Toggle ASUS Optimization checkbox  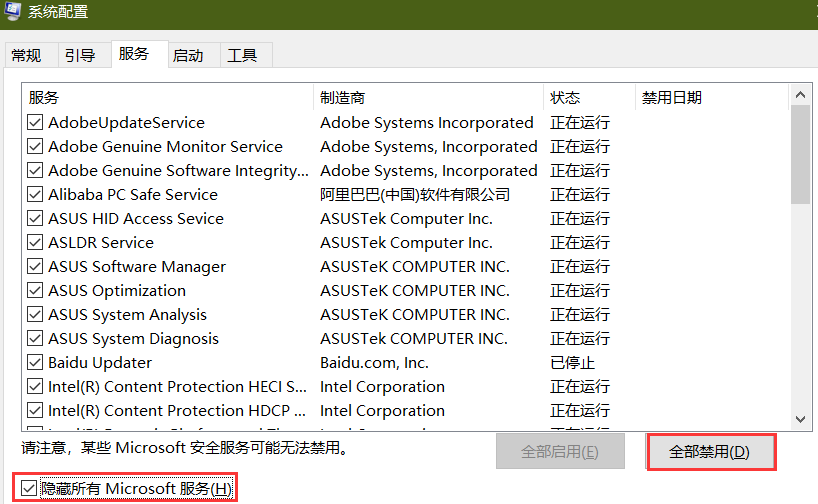click(35, 291)
